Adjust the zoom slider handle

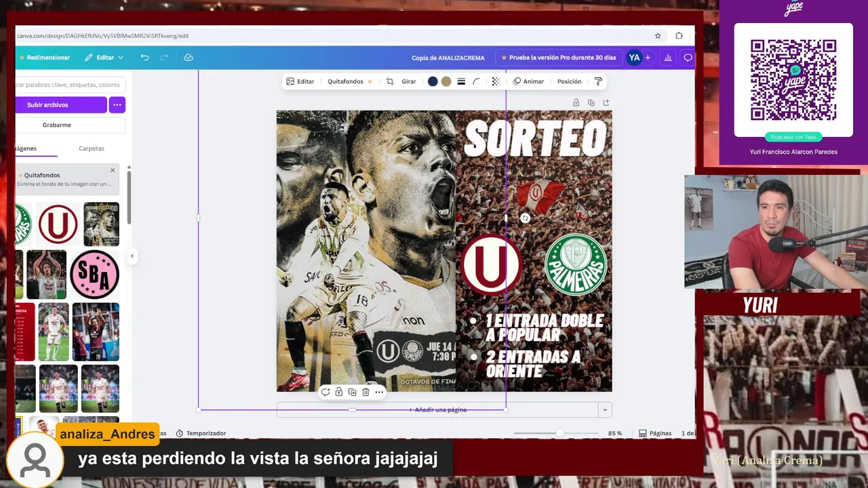[559, 433]
